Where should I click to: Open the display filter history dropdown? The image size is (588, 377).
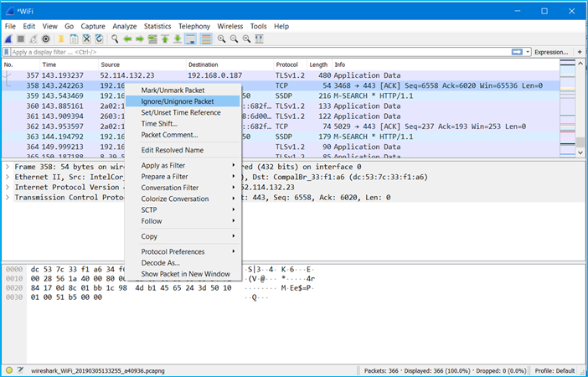(528, 52)
